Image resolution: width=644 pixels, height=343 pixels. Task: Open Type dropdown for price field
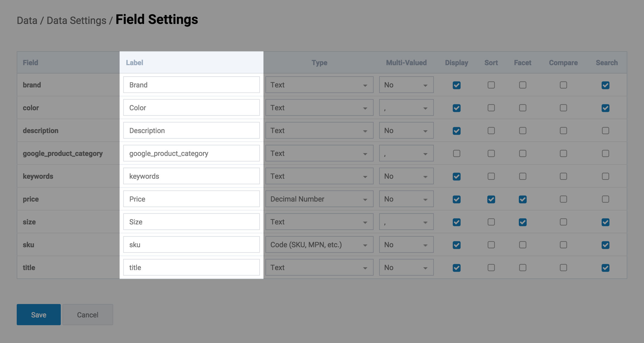point(319,199)
